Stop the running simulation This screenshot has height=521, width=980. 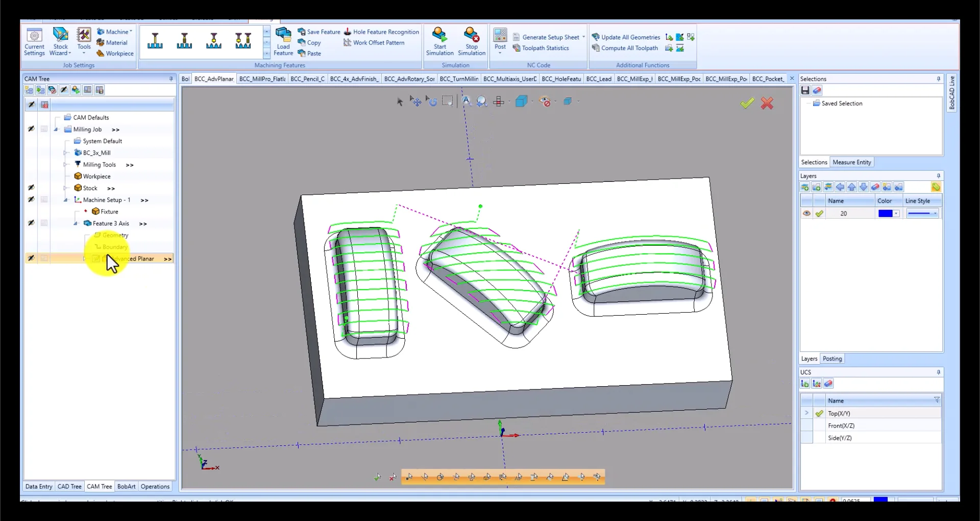[471, 41]
